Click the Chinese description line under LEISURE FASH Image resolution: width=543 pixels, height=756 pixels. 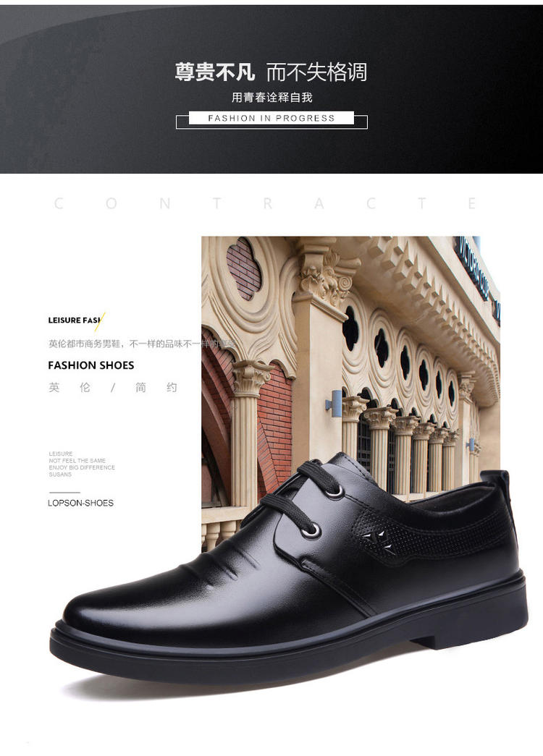point(141,344)
